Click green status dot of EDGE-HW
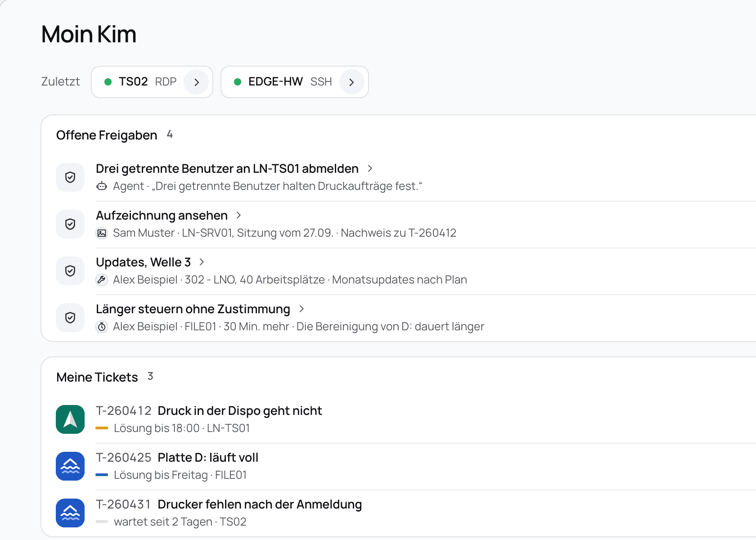This screenshot has height=540, width=756. pos(238,82)
